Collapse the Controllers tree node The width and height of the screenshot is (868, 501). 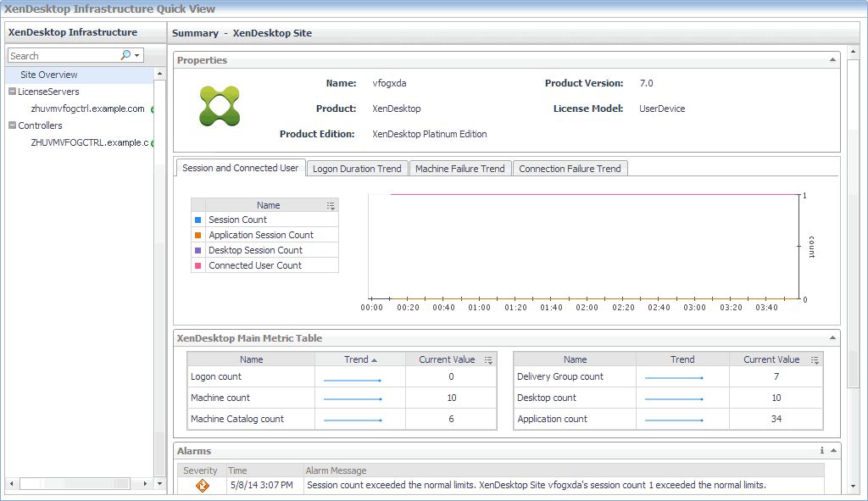click(x=12, y=125)
